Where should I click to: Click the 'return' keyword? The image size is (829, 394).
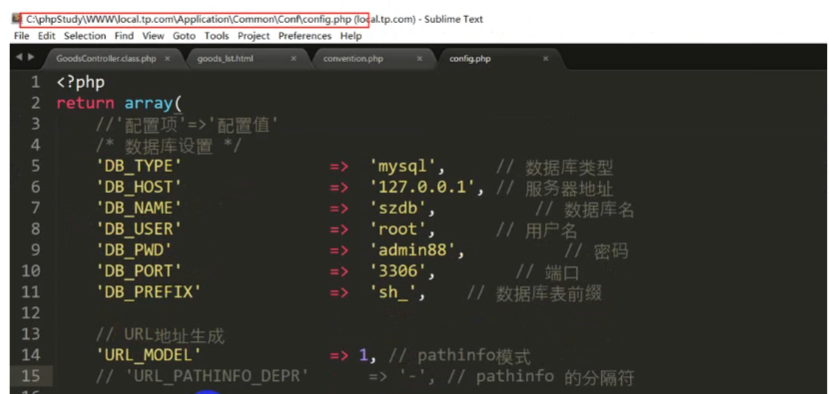[85, 103]
